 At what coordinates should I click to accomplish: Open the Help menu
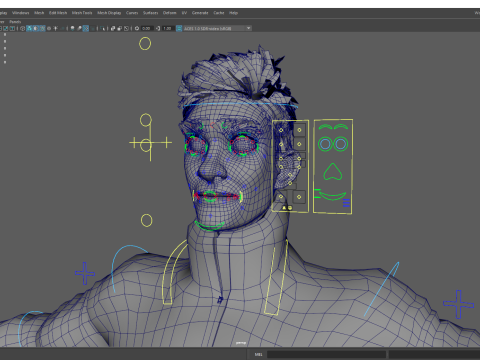tap(233, 13)
